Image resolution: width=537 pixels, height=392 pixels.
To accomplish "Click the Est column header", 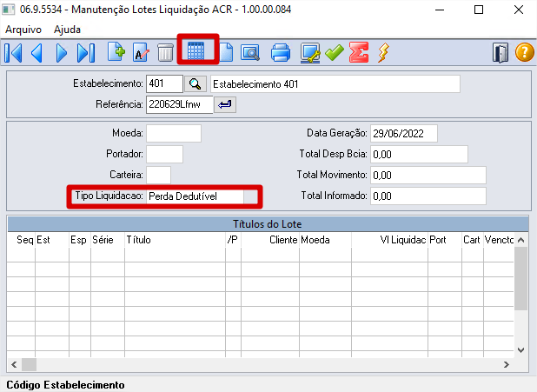I will 52,240.
